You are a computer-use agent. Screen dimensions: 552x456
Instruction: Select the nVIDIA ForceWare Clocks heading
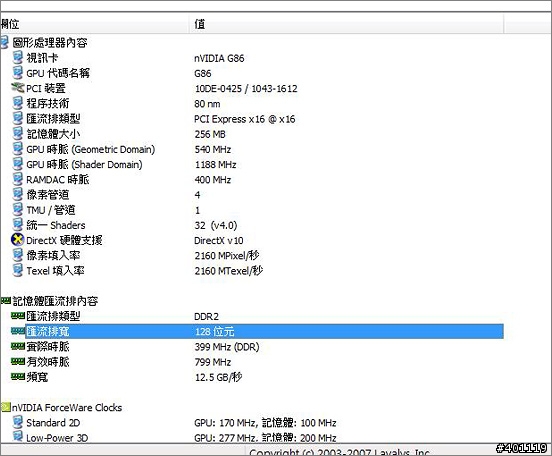67,407
